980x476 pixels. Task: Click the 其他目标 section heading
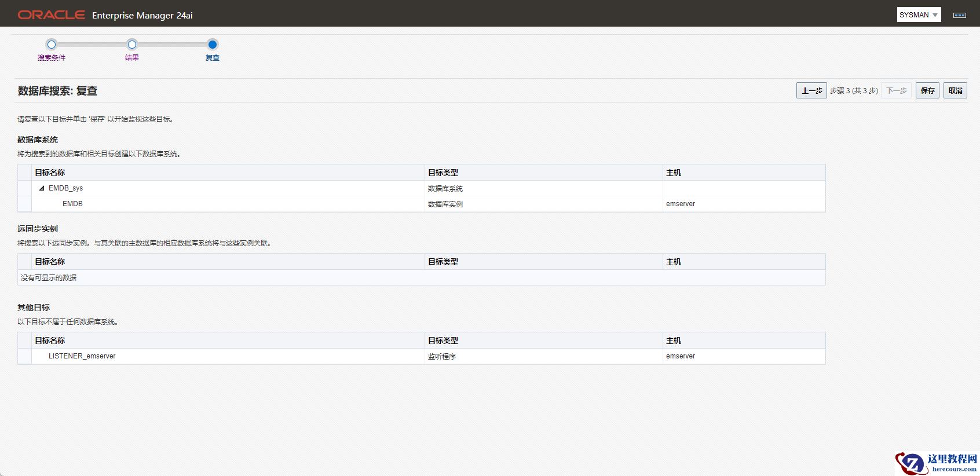34,307
